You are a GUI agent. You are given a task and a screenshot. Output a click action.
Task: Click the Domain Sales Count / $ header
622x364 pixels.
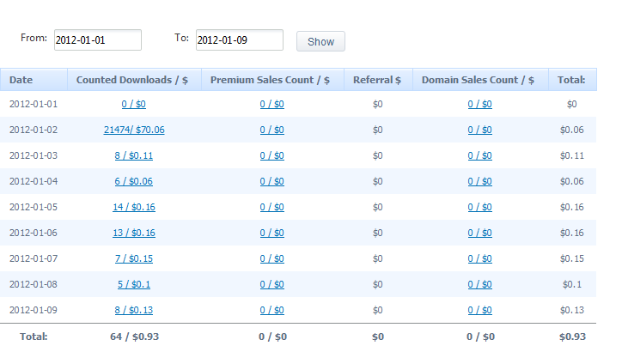click(480, 80)
